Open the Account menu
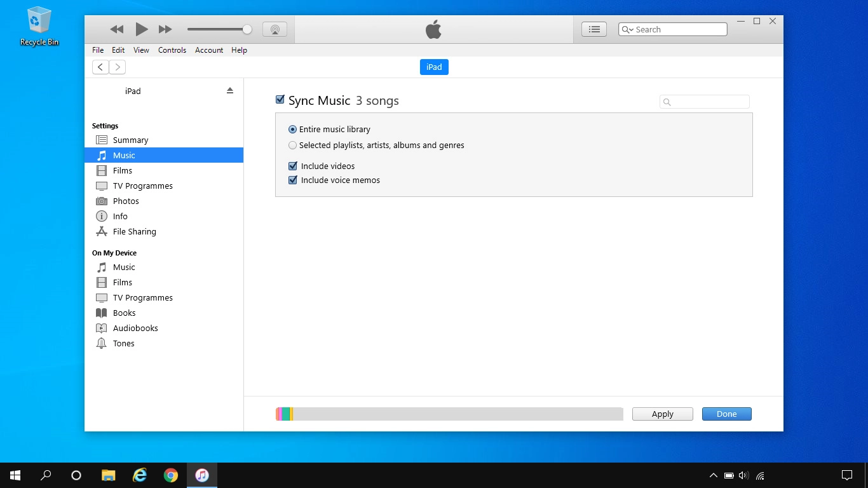The width and height of the screenshot is (868, 488). tap(209, 50)
